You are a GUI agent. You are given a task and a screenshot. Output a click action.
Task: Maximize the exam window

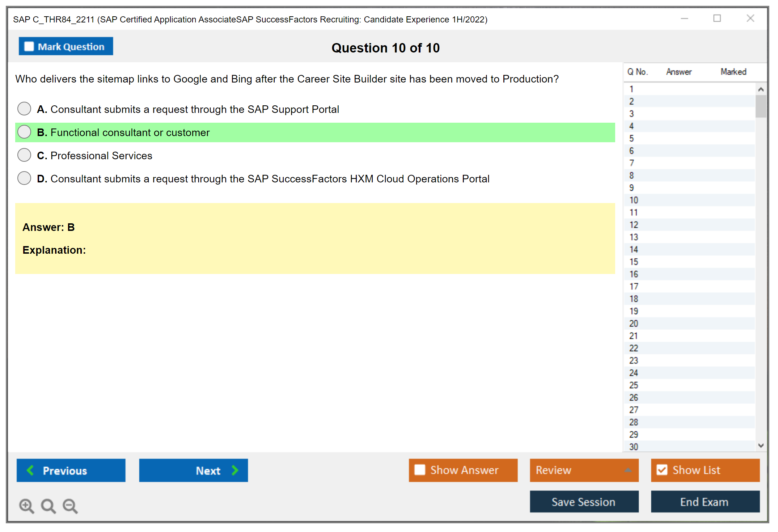(717, 18)
